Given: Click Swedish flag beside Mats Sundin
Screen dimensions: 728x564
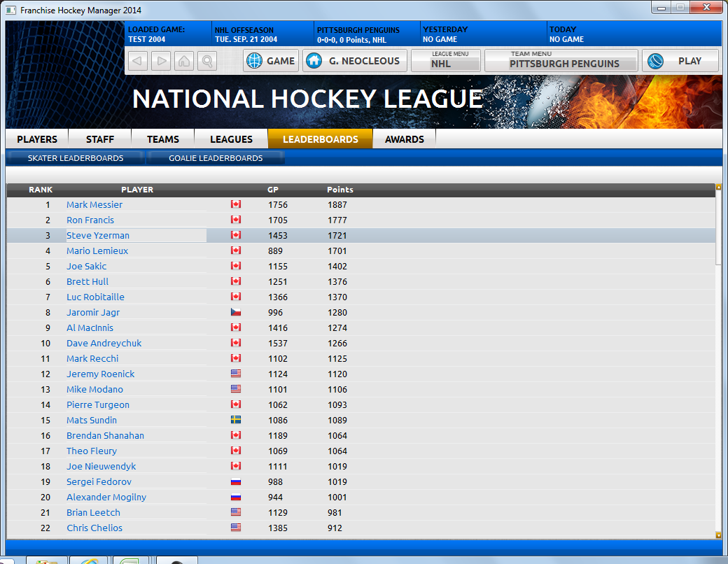Looking at the screenshot, I should [x=236, y=420].
